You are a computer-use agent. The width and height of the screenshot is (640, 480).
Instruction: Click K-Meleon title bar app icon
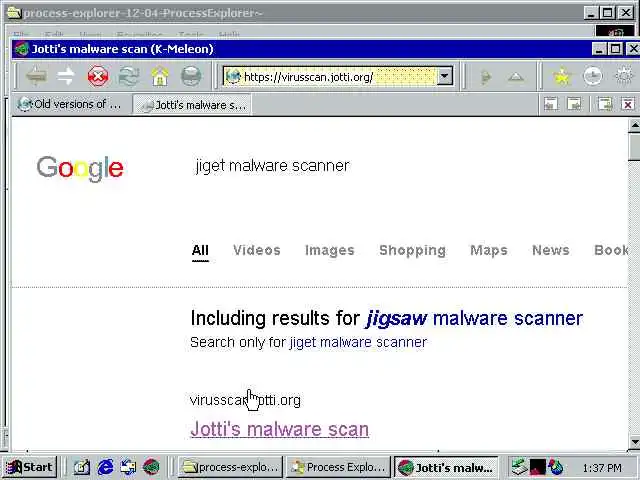(21, 49)
